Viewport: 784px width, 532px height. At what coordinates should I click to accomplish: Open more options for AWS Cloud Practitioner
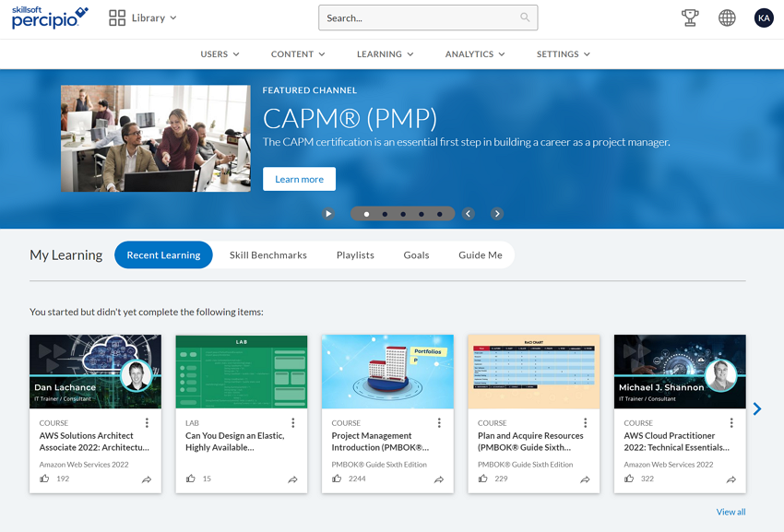coord(731,423)
